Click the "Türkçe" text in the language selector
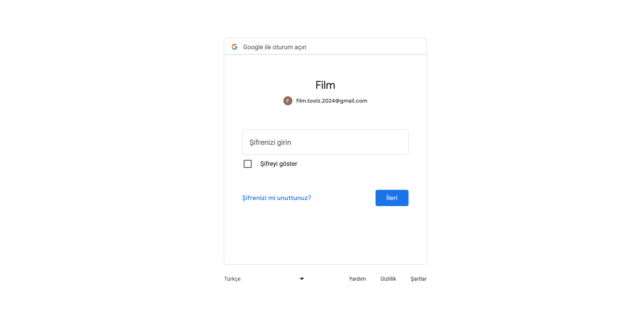Viewport: 644px width, 320px height. (x=232, y=279)
